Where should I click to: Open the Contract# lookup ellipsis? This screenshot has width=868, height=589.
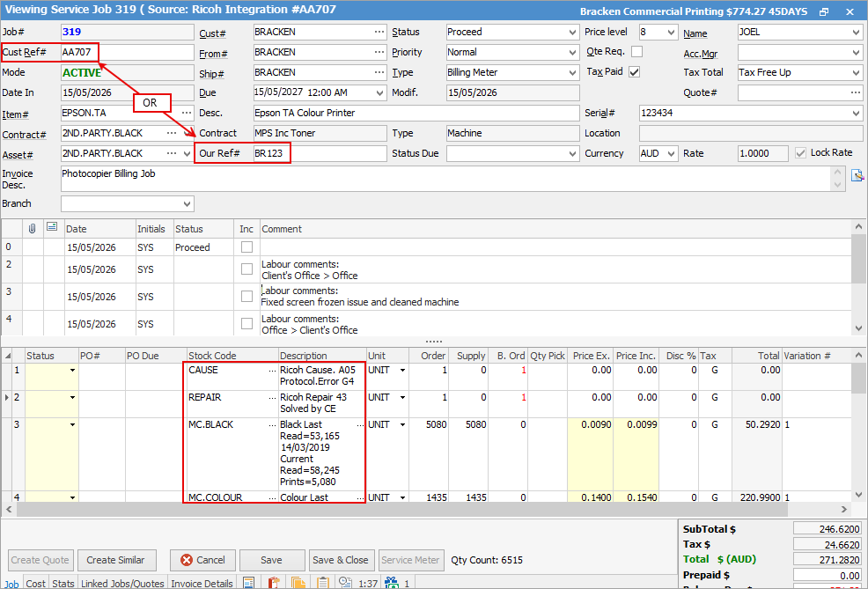pos(173,134)
